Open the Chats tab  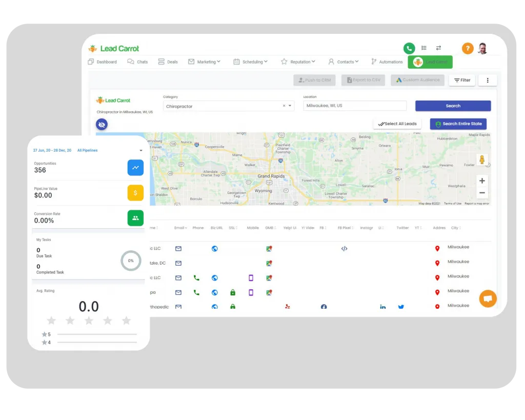137,62
